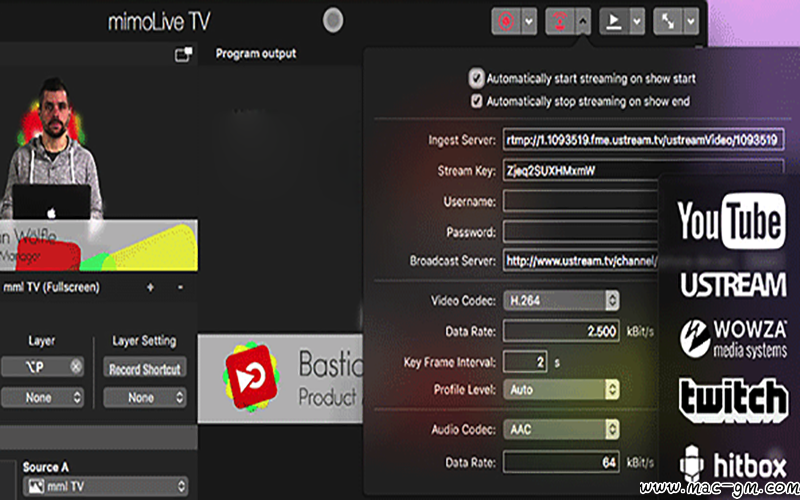Screen dimensions: 800x500
Task: Click the playout button in toolbar
Action: pyautogui.click(x=614, y=21)
